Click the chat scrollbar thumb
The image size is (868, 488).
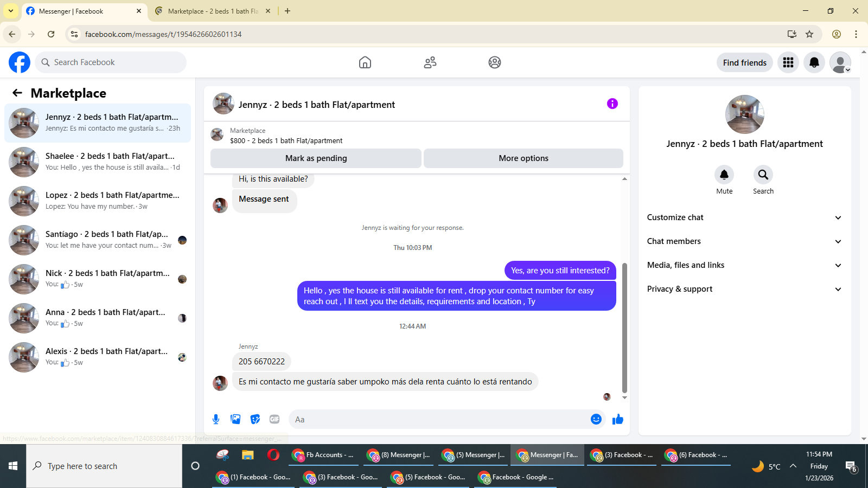624,328
